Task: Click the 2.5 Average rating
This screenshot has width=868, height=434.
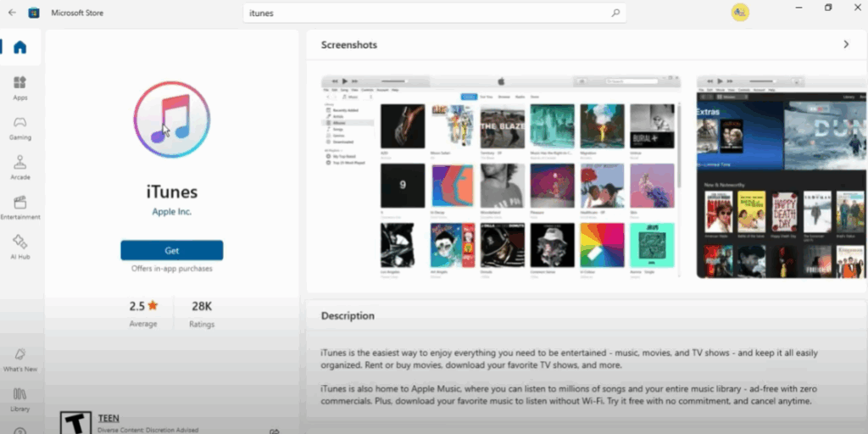Action: click(x=143, y=314)
